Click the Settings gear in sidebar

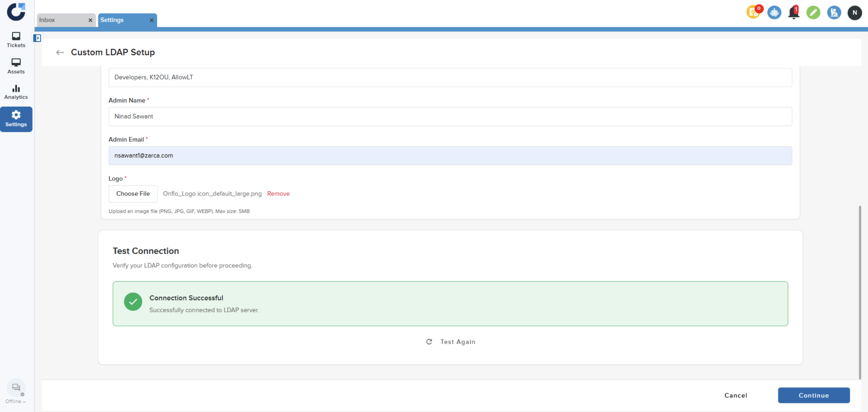coord(16,119)
